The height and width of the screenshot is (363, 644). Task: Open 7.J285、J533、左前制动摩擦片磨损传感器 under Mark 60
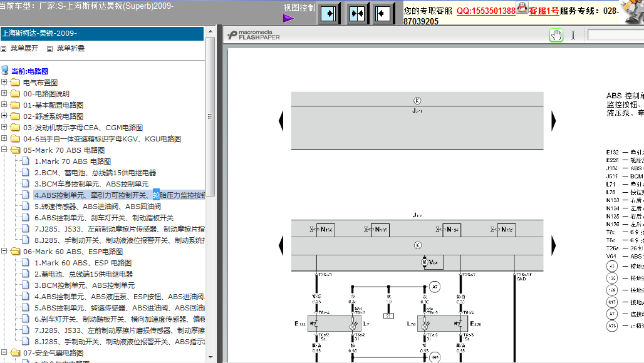[x=120, y=330]
